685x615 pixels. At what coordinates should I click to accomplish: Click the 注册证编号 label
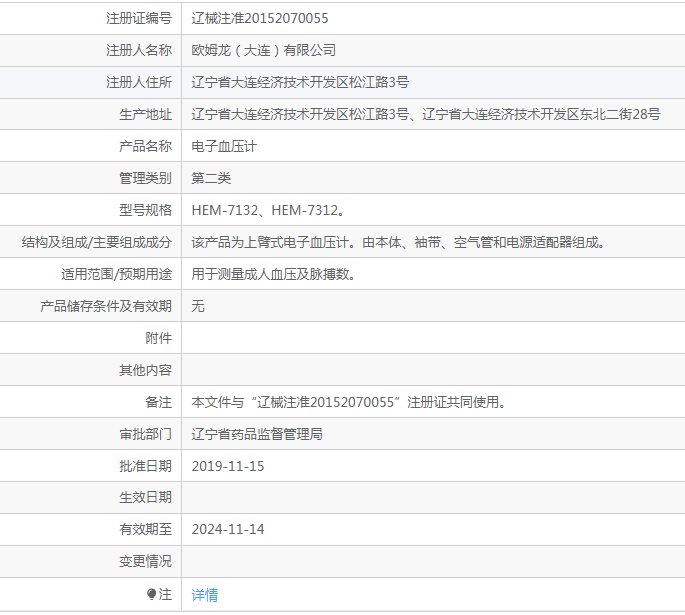pyautogui.click(x=139, y=18)
